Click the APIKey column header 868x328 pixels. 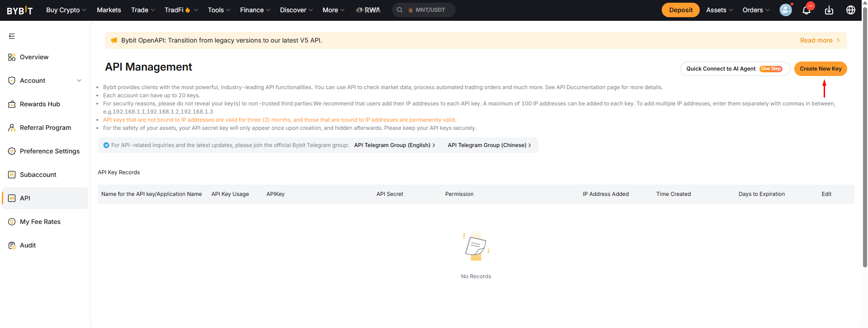click(275, 194)
